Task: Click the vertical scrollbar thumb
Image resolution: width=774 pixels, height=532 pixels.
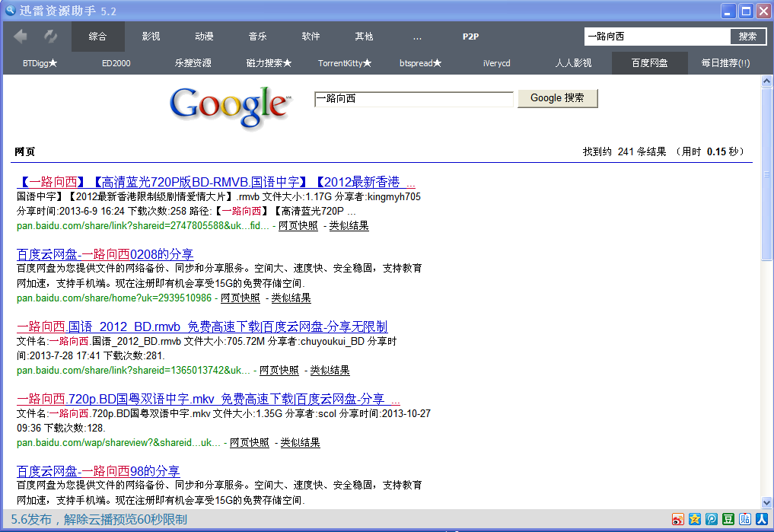Action: pyautogui.click(x=766, y=174)
